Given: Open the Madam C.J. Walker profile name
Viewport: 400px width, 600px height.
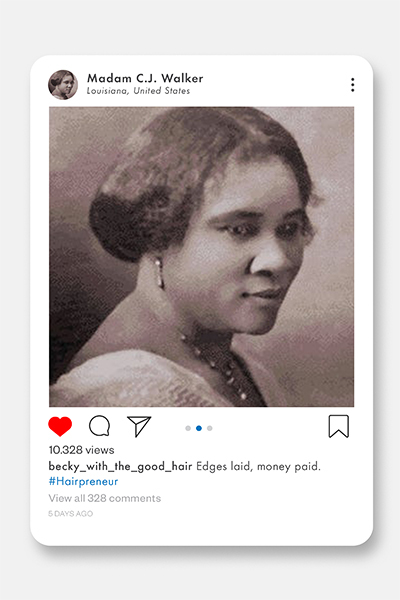Looking at the screenshot, I should coord(145,78).
